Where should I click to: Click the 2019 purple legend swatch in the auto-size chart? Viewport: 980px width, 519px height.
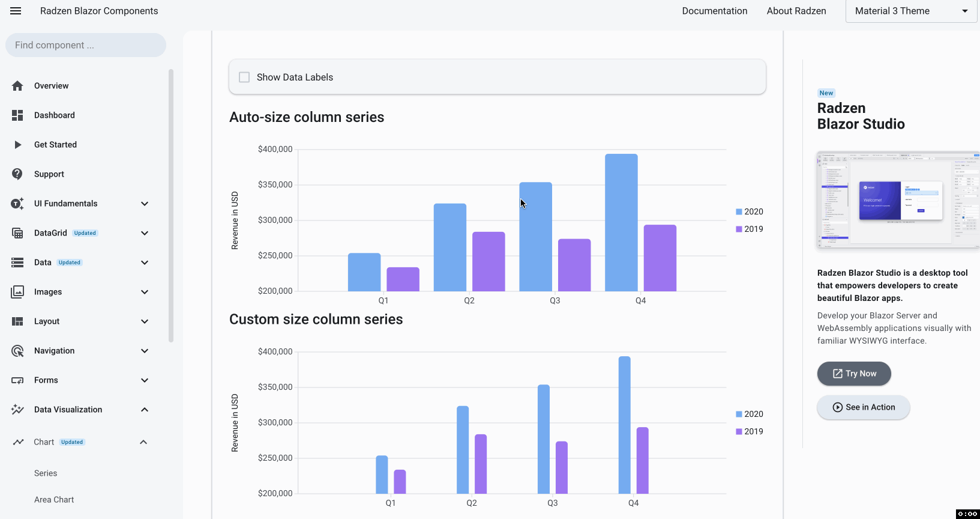(x=739, y=229)
